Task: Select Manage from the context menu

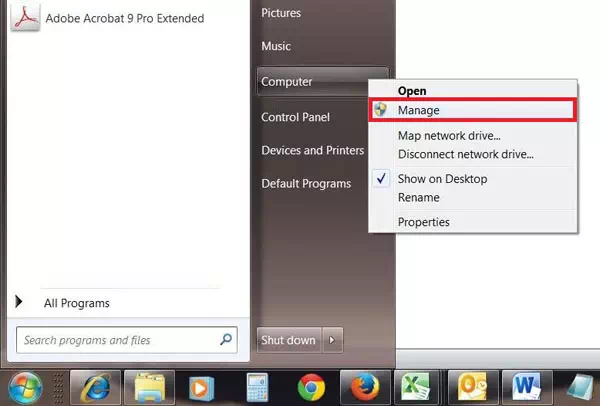Action: pos(418,110)
